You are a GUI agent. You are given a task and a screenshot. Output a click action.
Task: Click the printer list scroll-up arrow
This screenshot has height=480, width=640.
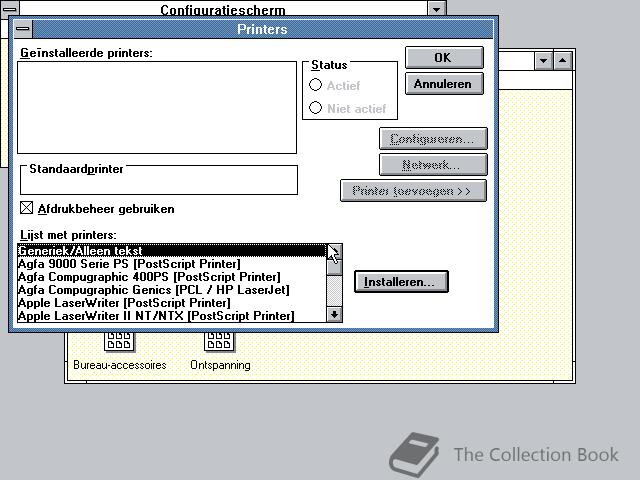[335, 251]
